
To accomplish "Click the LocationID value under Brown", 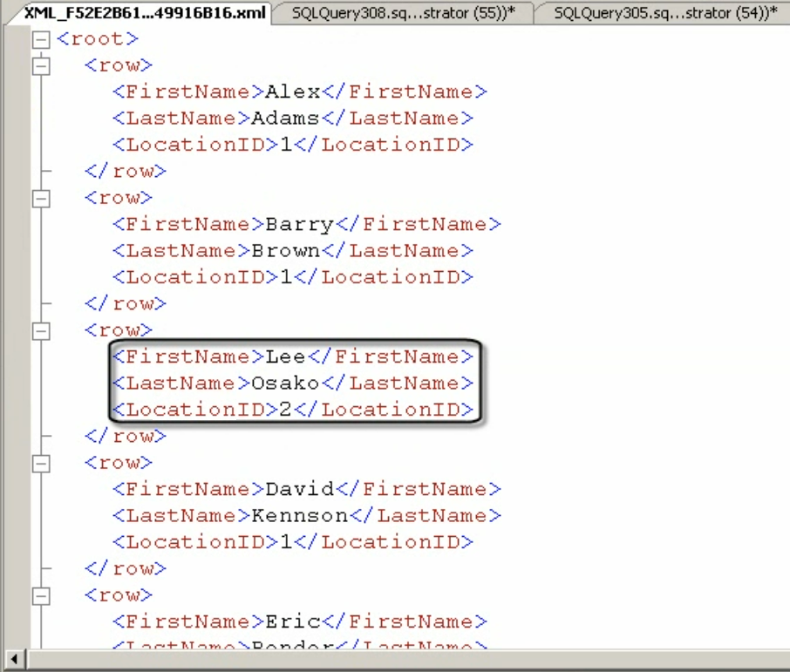I will 286,277.
